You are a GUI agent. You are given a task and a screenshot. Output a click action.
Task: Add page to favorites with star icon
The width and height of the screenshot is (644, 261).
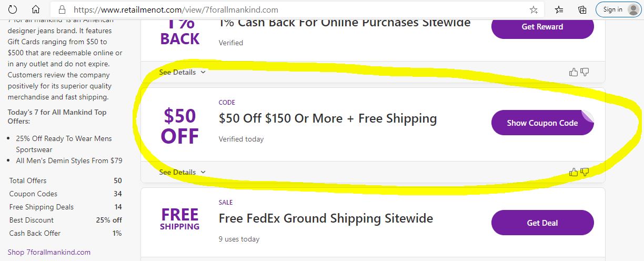[x=534, y=9]
